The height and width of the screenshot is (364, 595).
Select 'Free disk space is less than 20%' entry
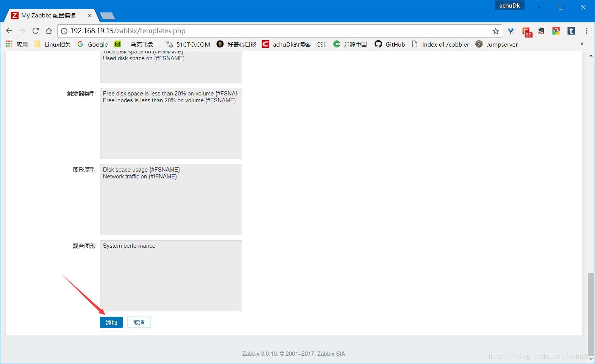[x=170, y=94]
